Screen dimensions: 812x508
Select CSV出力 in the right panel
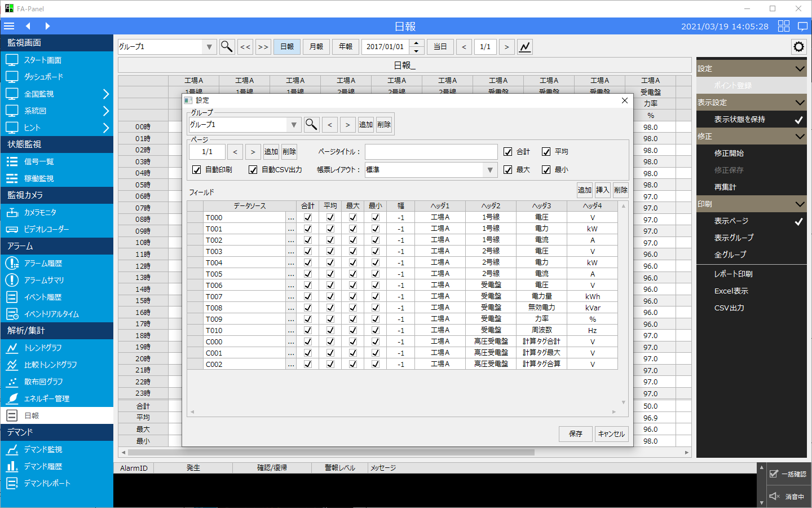(752, 308)
